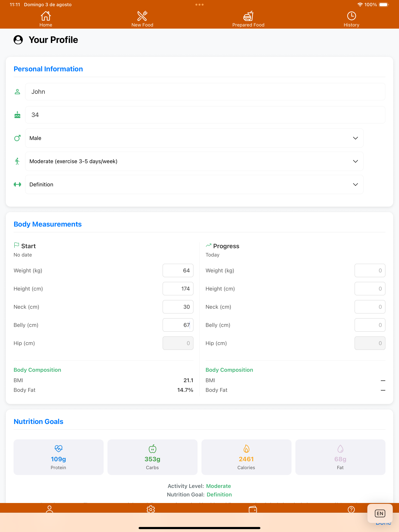399x532 pixels.
Task: Tap the three-dot multitasking control
Action: tap(199, 5)
